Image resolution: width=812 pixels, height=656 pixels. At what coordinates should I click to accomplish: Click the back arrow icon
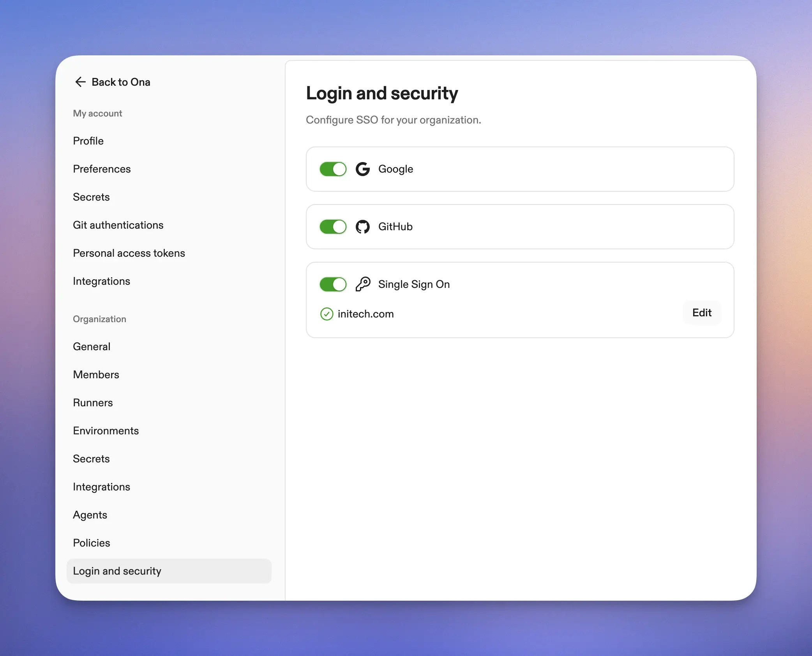(80, 82)
